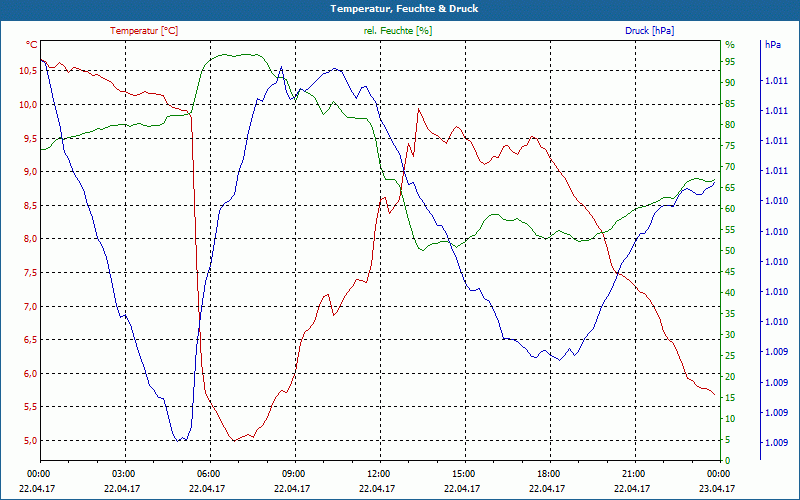800x500 pixels.
Task: Pick the 9,5 tick on the temperature axis
Action: point(30,138)
